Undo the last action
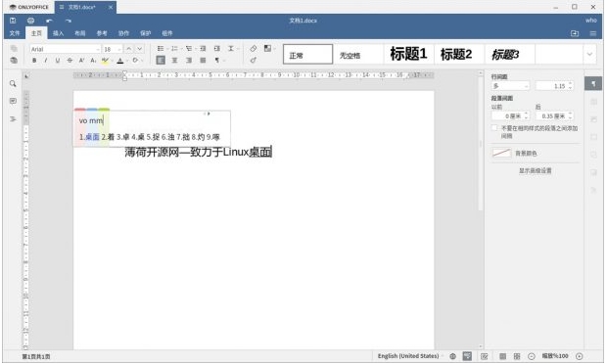The image size is (607, 364). [49, 21]
